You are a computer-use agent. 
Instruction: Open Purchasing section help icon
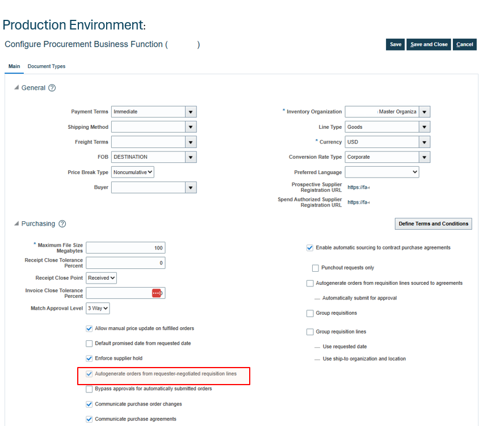click(62, 223)
